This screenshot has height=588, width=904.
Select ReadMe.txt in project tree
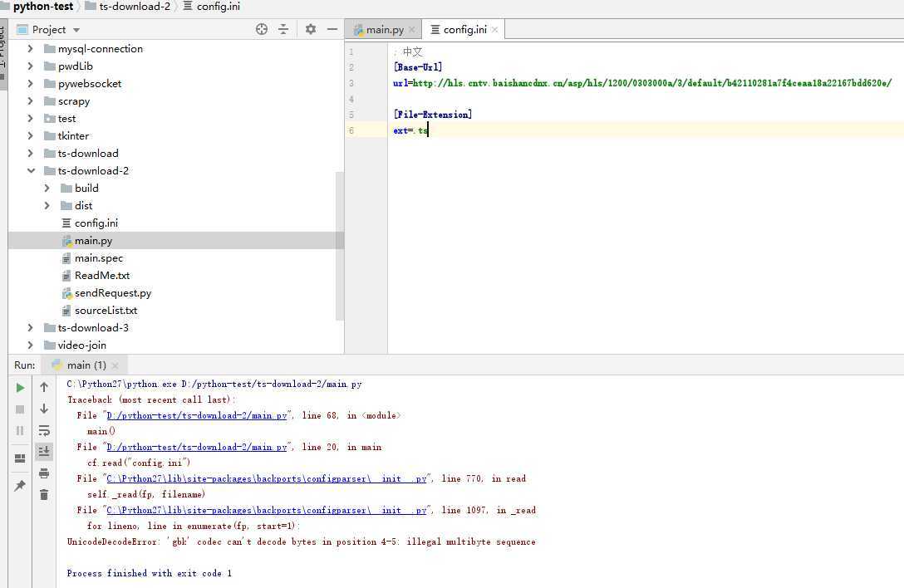click(101, 276)
